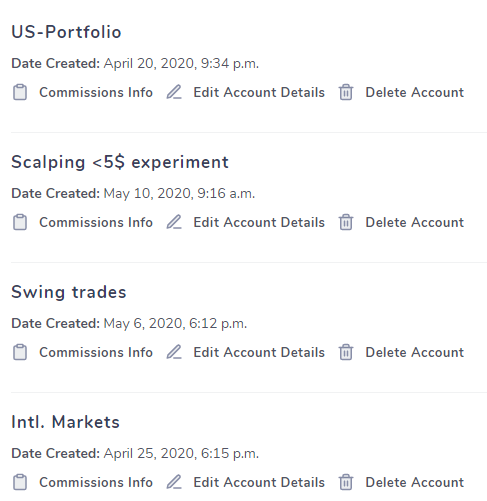
Task: Click clipboard icon under Scalping <5$ experiment
Action: tap(20, 222)
